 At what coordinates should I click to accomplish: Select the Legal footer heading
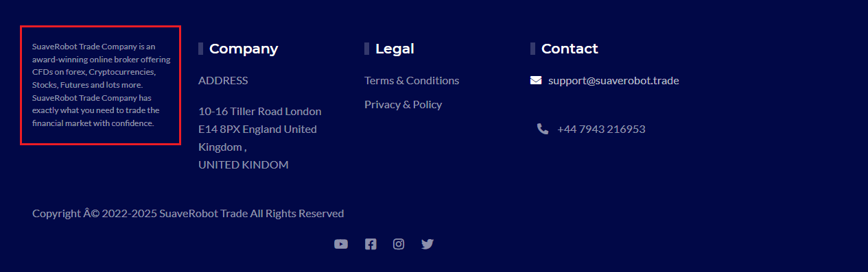tap(395, 49)
